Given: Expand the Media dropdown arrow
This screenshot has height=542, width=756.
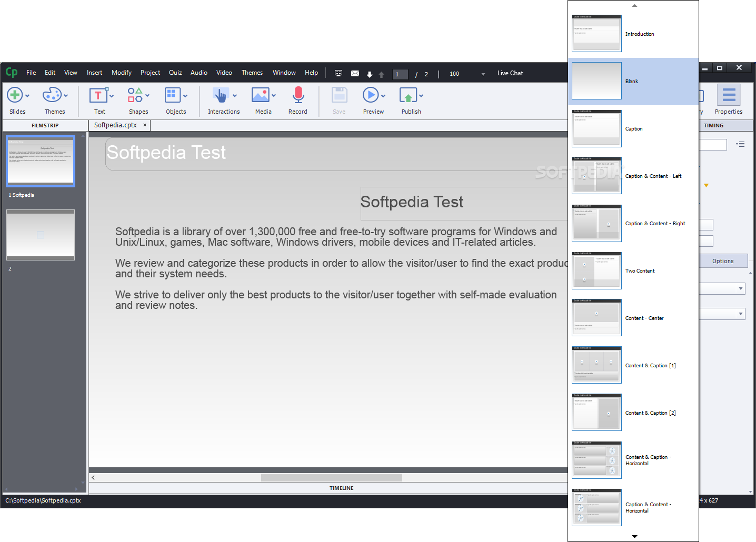Looking at the screenshot, I should pos(274,96).
